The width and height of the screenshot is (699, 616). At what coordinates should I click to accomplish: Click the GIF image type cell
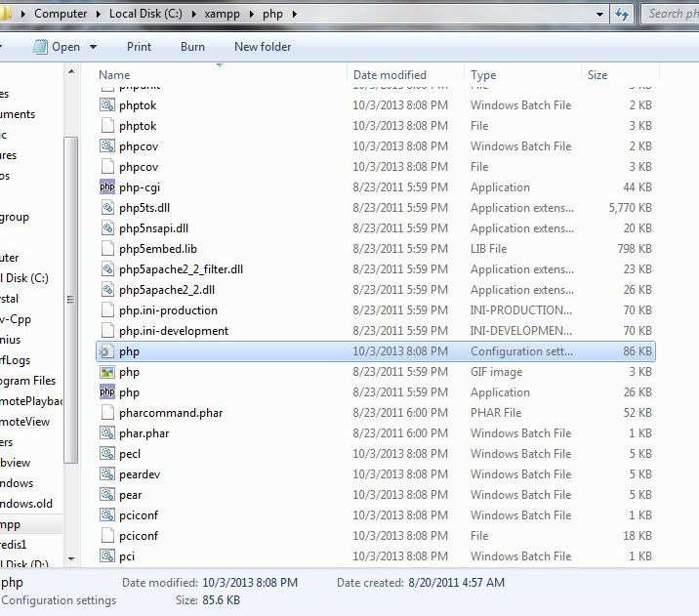pos(496,372)
